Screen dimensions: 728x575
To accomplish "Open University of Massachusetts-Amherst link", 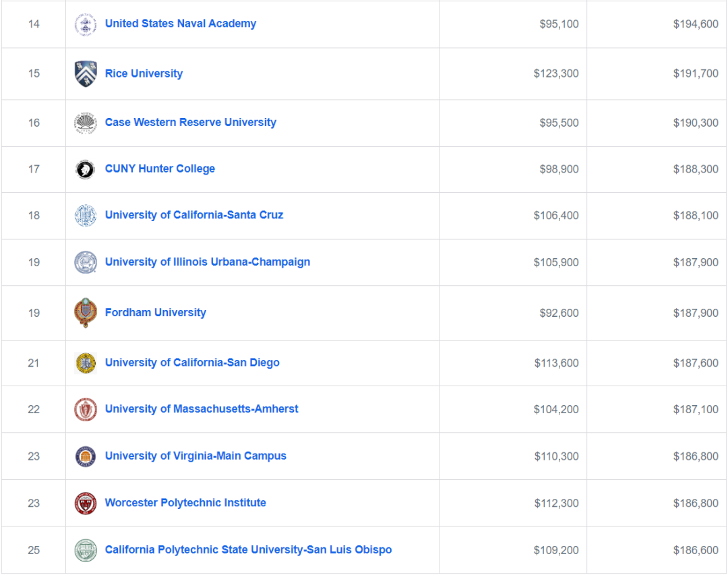I will [202, 408].
